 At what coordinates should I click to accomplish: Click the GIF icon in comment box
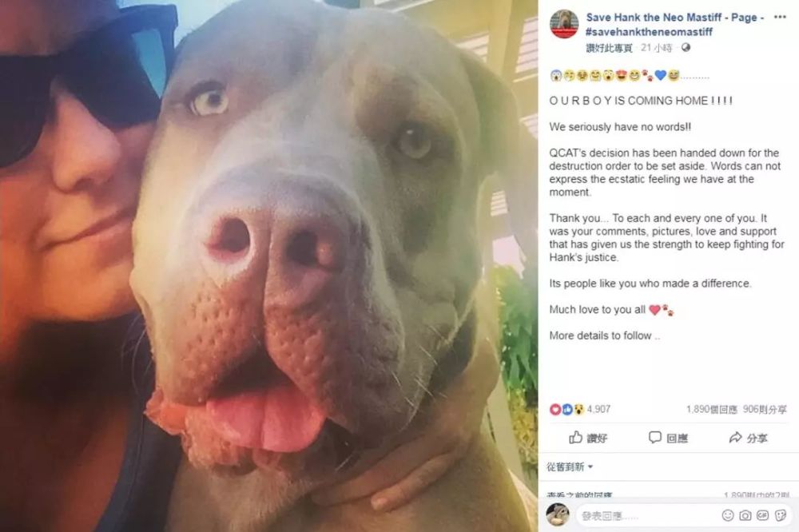pos(762,515)
